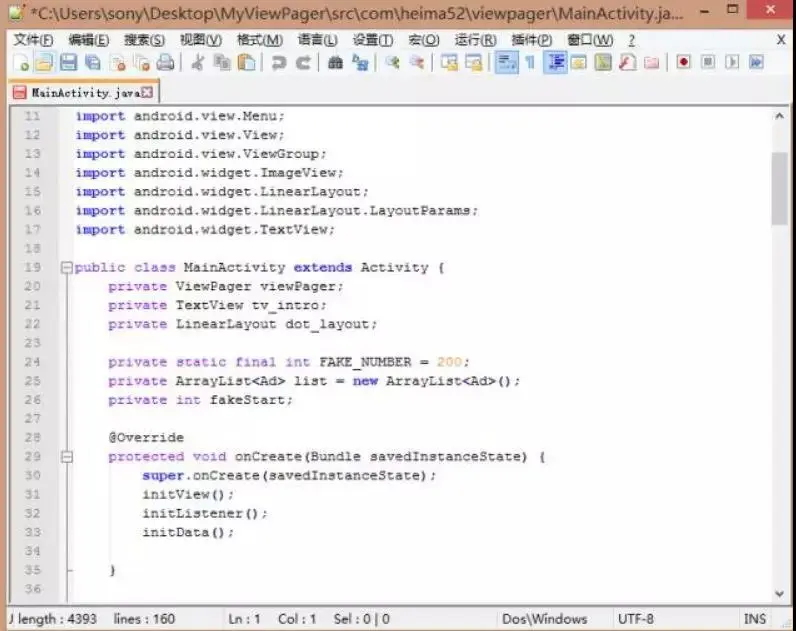Copy the selection from the toolbar

(222, 63)
